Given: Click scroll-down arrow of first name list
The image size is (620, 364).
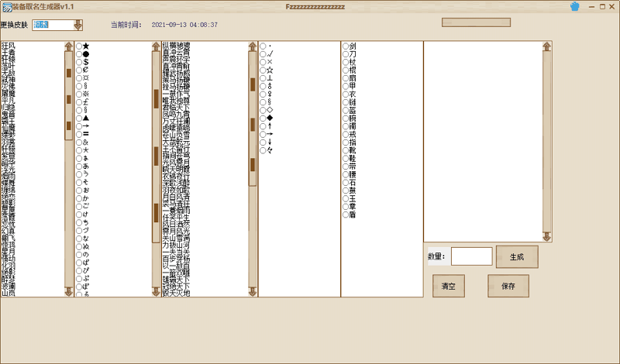Looking at the screenshot, I should pos(68,291).
